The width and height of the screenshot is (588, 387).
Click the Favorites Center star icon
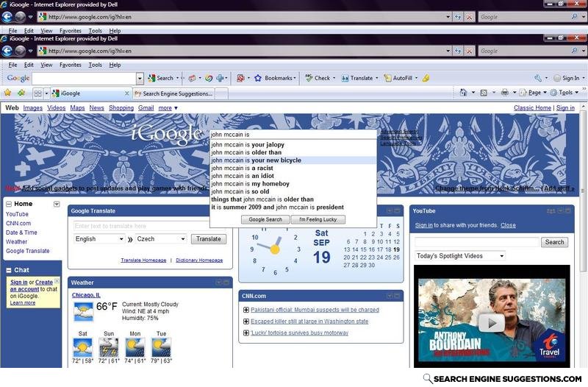7,93
